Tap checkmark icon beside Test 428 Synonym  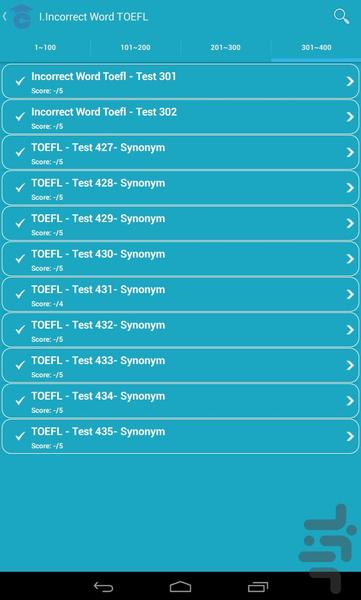coord(20,188)
